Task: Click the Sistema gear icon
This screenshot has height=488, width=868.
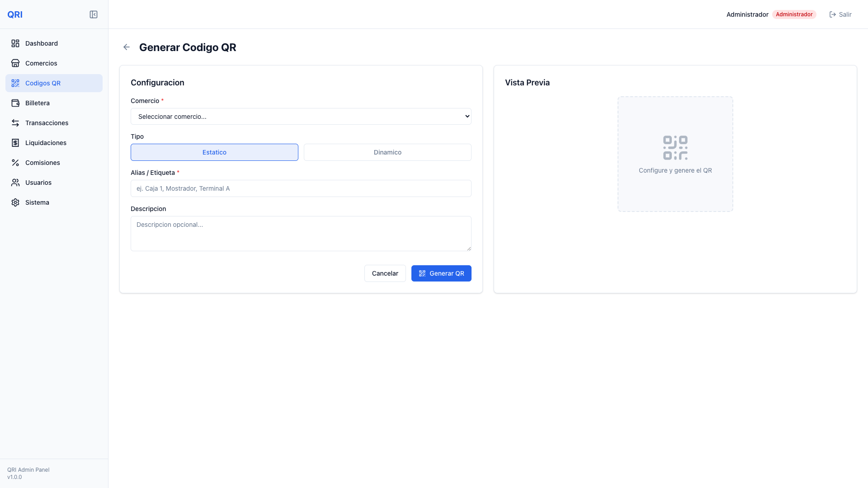Action: pos(15,202)
